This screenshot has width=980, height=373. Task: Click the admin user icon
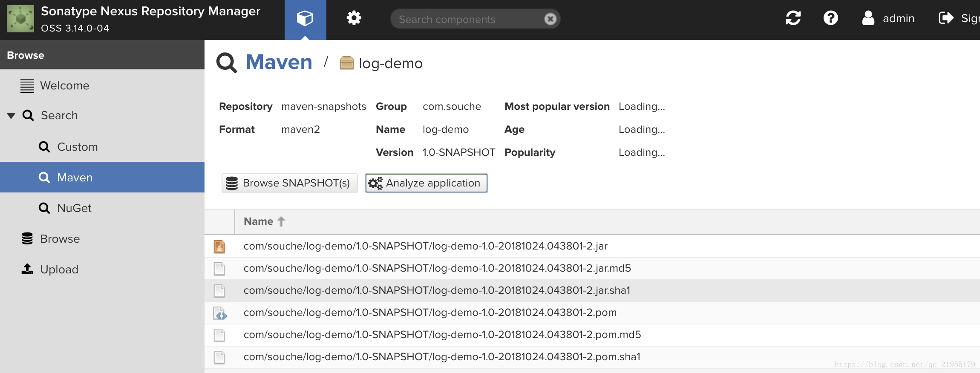868,18
